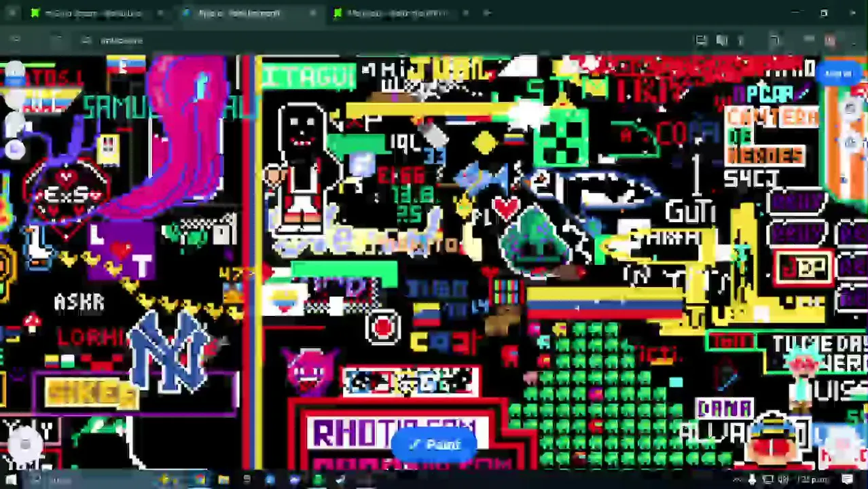Click the third round overlay button on canvas left
Image resolution: width=868 pixels, height=489 pixels.
point(14,126)
